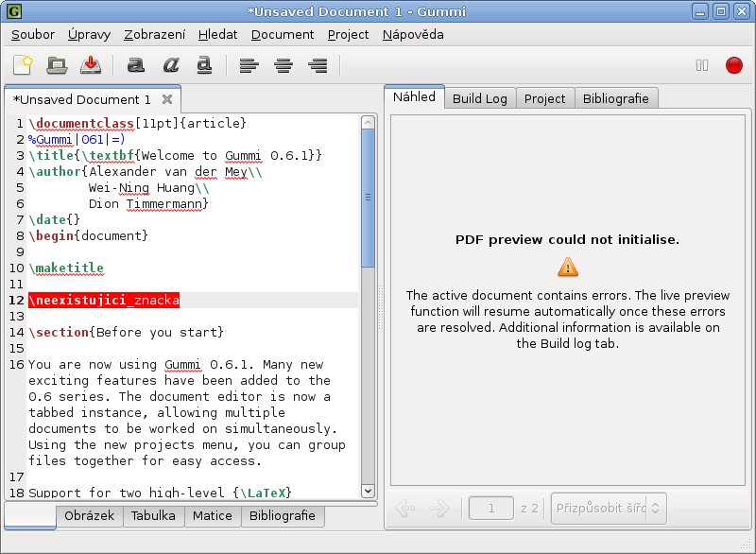Click the Matice insert button
Image resolution: width=756 pixels, height=554 pixels.
coord(213,516)
